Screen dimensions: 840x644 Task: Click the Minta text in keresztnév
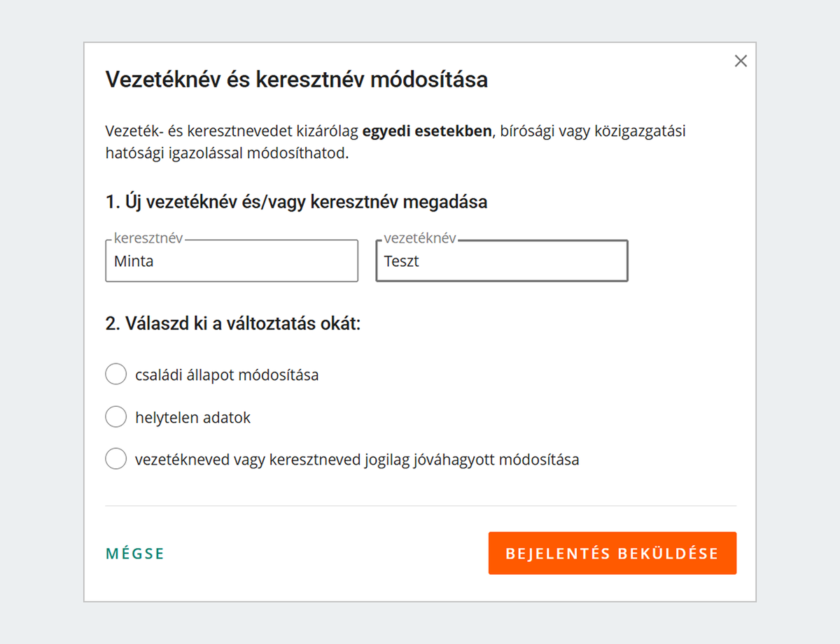pyautogui.click(x=126, y=261)
